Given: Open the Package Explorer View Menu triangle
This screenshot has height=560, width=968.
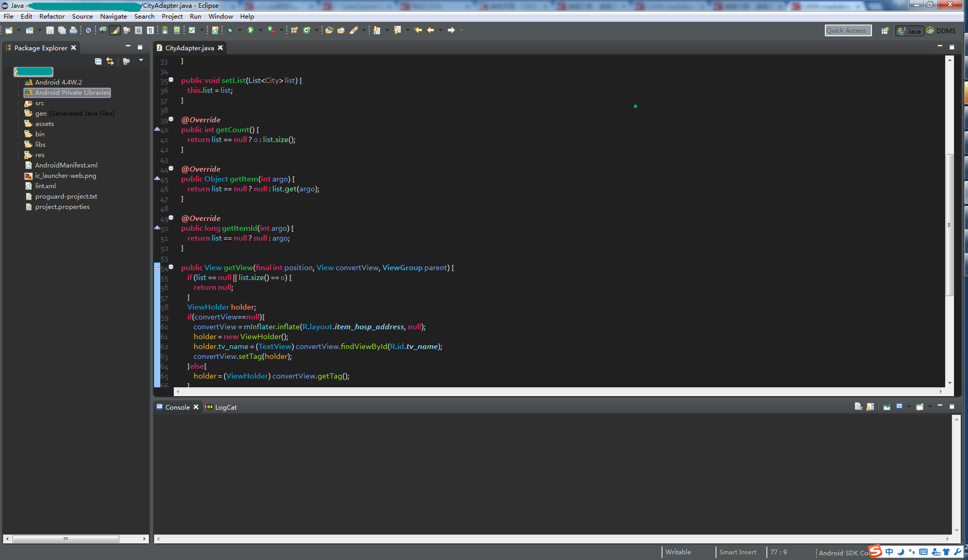Looking at the screenshot, I should click(x=141, y=61).
